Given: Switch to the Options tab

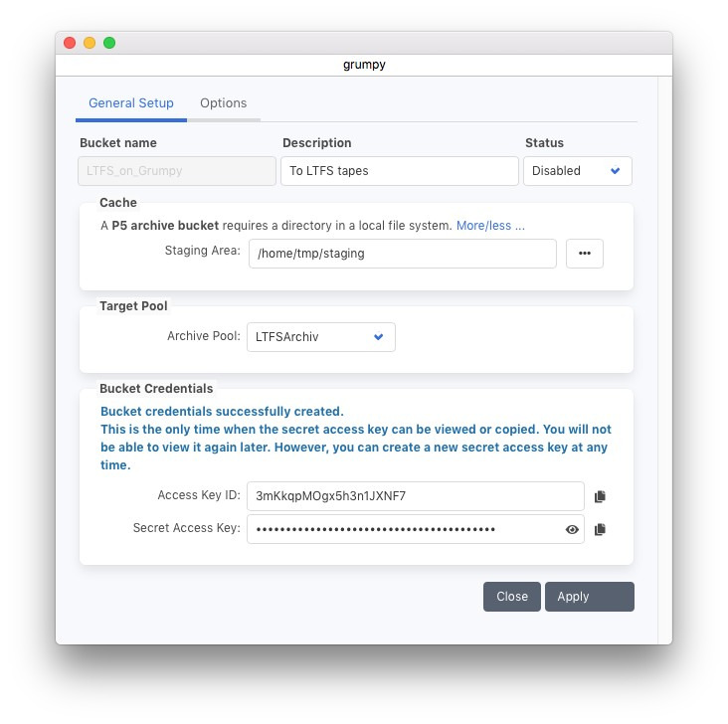Looking at the screenshot, I should coord(223,103).
